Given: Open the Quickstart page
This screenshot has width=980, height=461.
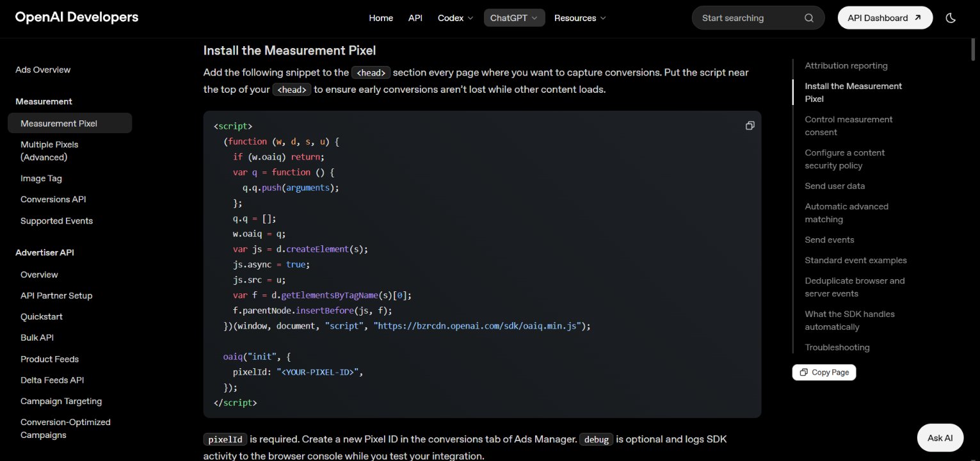Looking at the screenshot, I should point(42,317).
